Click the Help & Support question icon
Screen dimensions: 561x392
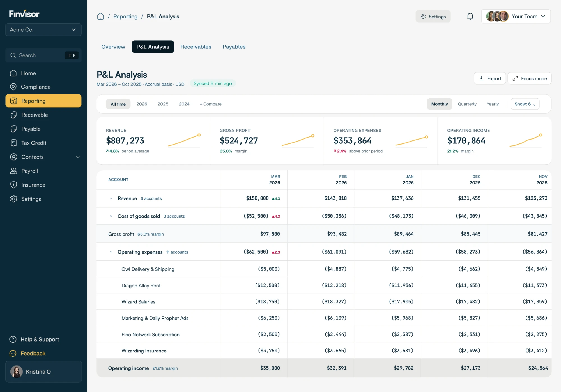point(13,339)
